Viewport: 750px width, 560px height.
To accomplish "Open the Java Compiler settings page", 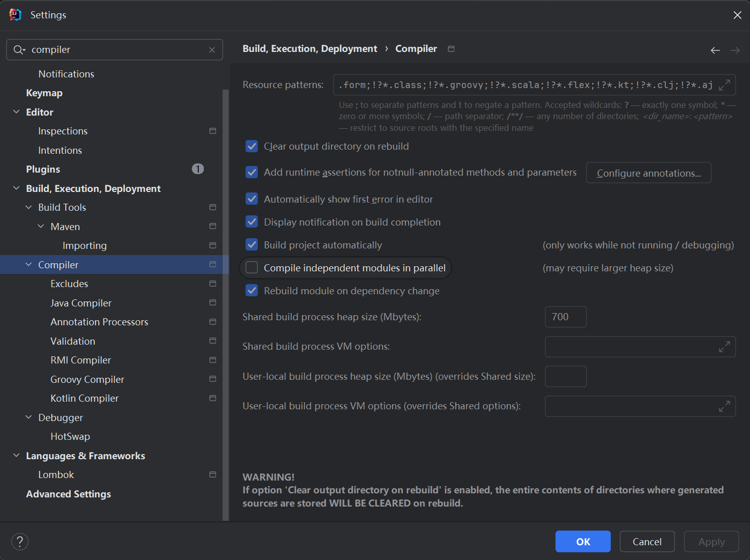I will click(81, 303).
